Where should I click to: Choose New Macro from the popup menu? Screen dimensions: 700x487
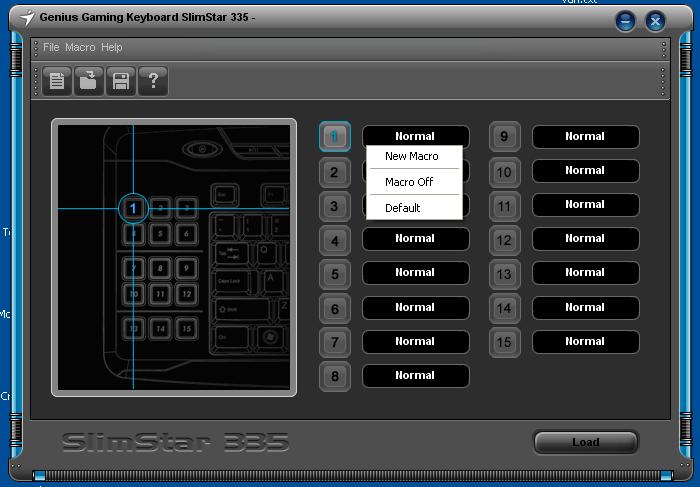click(x=412, y=157)
